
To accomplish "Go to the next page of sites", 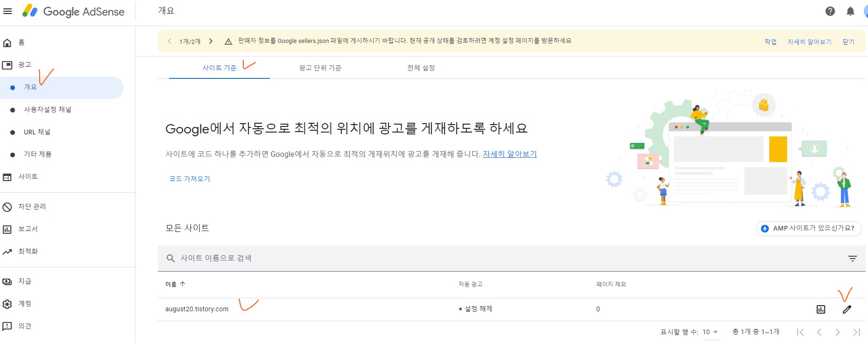I will 838,332.
